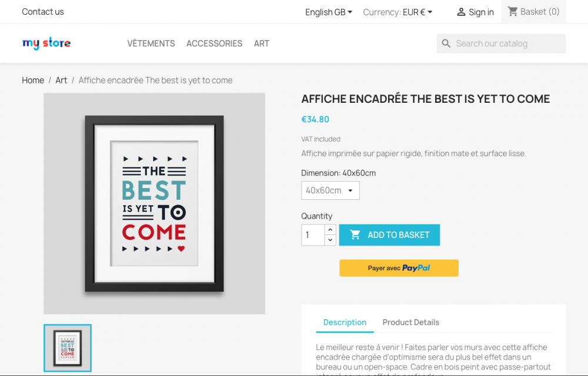This screenshot has width=588, height=376.
Task: Click the Sign in person icon
Action: pyautogui.click(x=461, y=12)
